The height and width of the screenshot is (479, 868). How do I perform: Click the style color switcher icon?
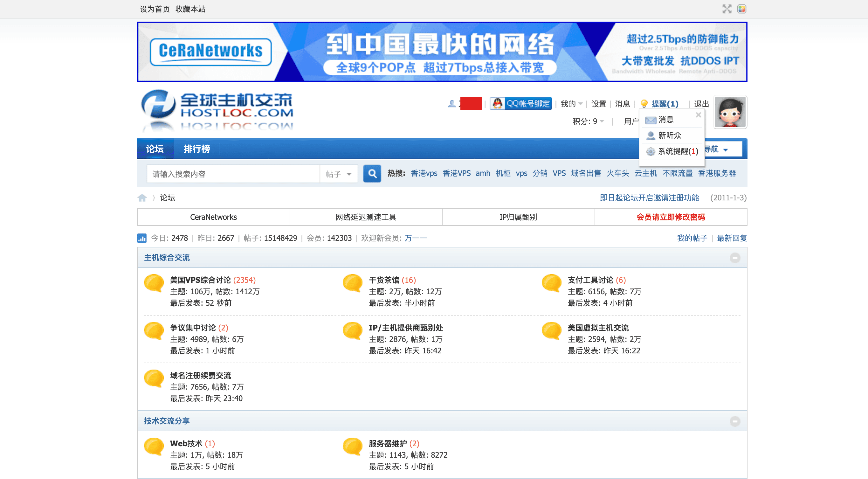741,9
